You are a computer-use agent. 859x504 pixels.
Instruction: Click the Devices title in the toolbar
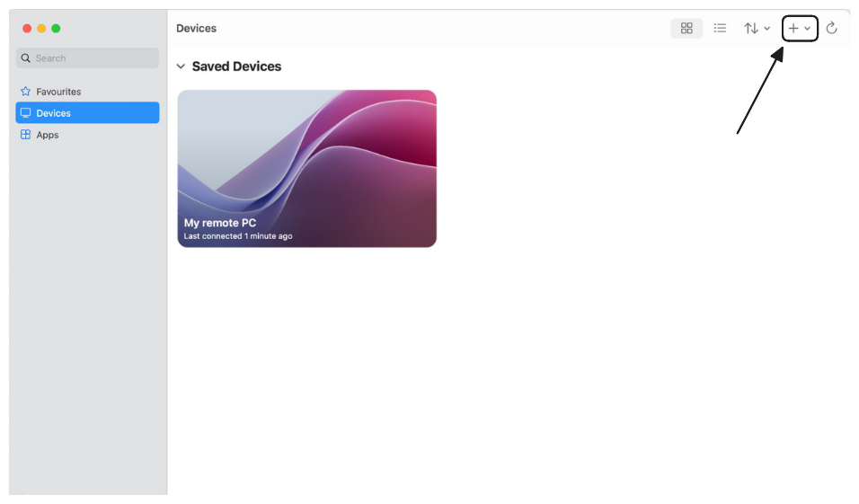click(196, 28)
